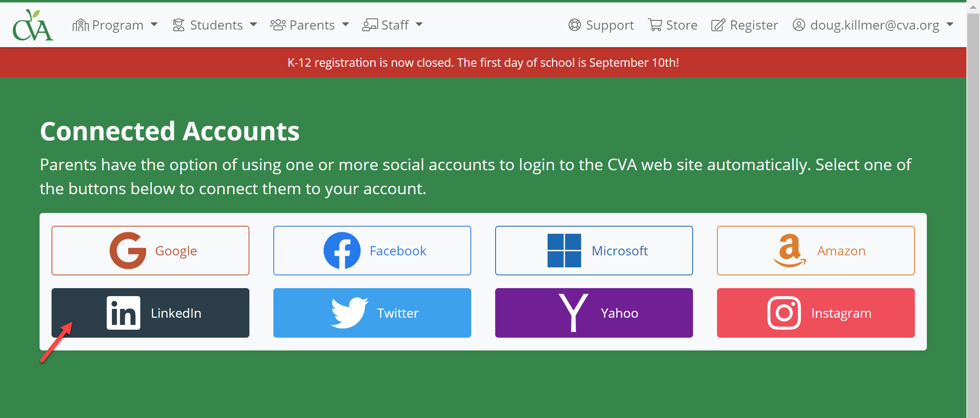Open the Staff dropdown arrow
980x418 pixels.
(419, 25)
